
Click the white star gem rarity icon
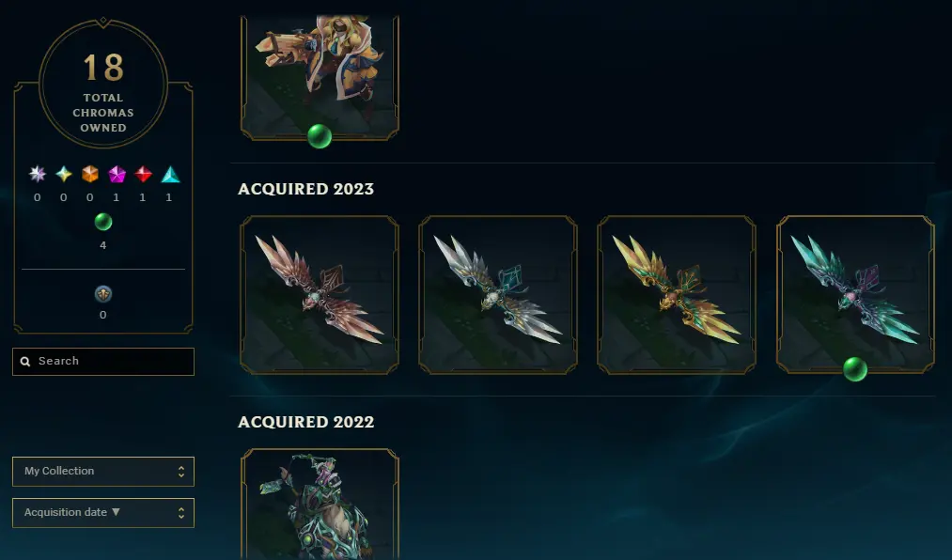click(38, 174)
